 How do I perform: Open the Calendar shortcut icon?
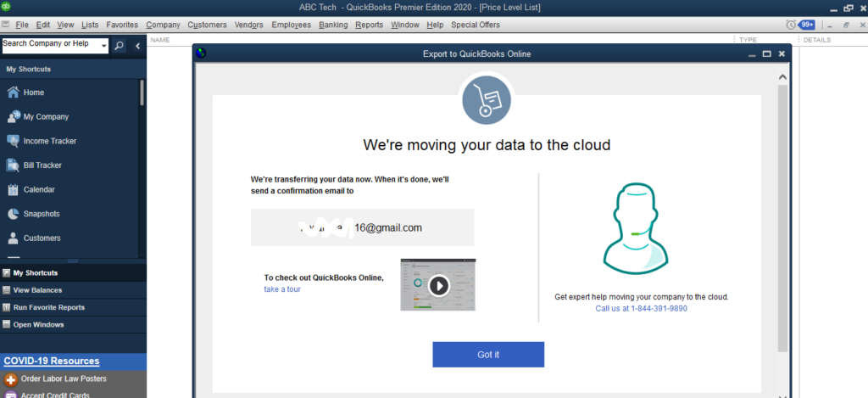pyautogui.click(x=14, y=189)
